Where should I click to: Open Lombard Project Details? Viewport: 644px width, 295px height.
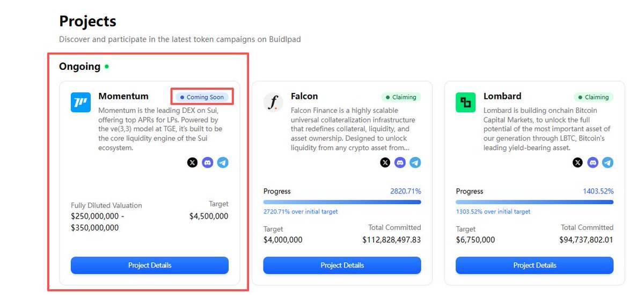535,265
